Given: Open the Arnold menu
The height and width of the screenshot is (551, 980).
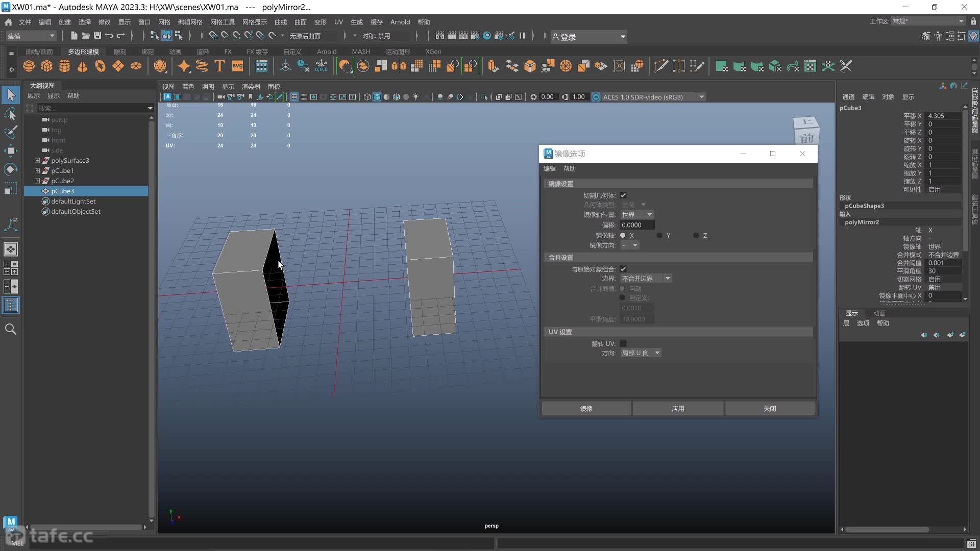Looking at the screenshot, I should 400,22.
